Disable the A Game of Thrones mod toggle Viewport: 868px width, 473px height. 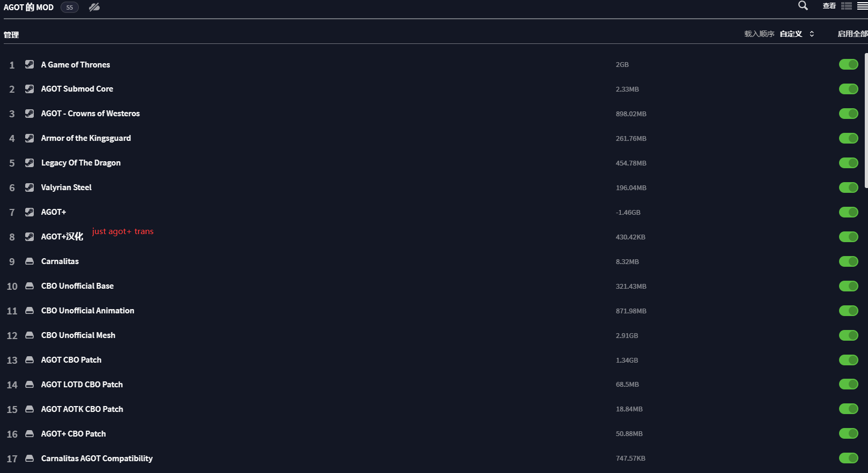[x=849, y=64]
